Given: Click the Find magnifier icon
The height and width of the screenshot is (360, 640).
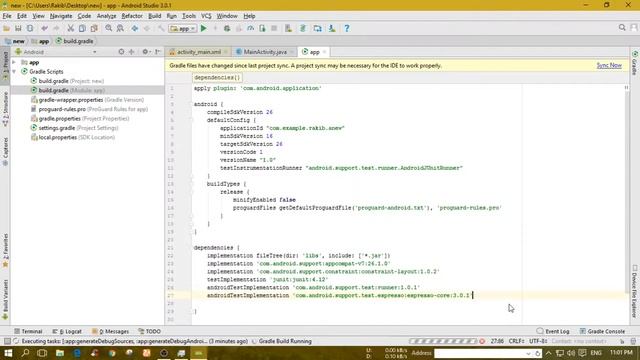Looking at the screenshot, I should click(x=109, y=29).
